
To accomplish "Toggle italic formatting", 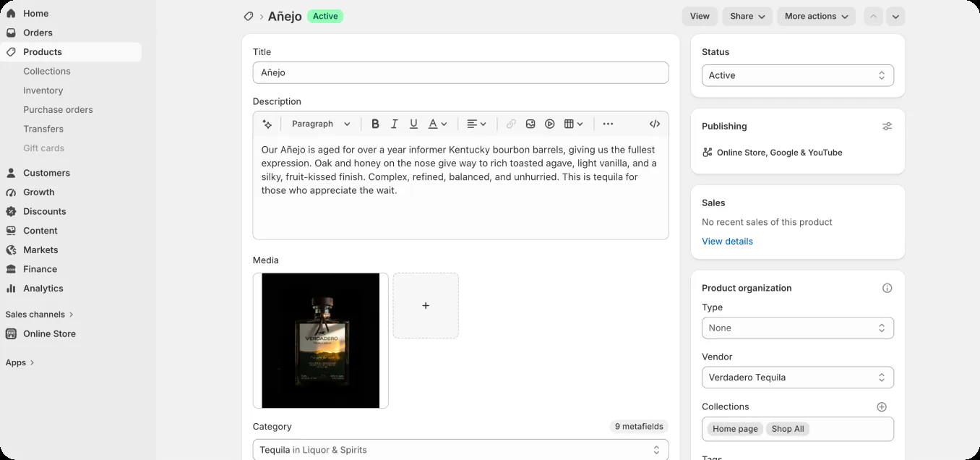I will pos(395,124).
